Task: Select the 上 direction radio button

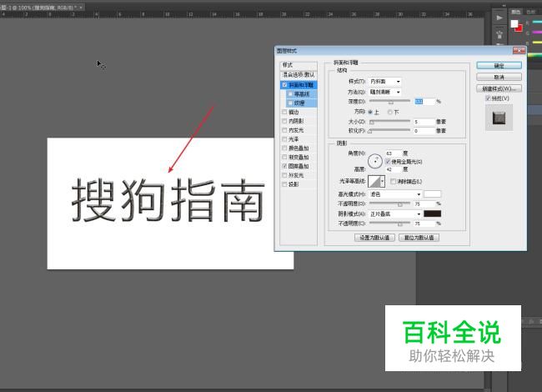Action: (370, 113)
